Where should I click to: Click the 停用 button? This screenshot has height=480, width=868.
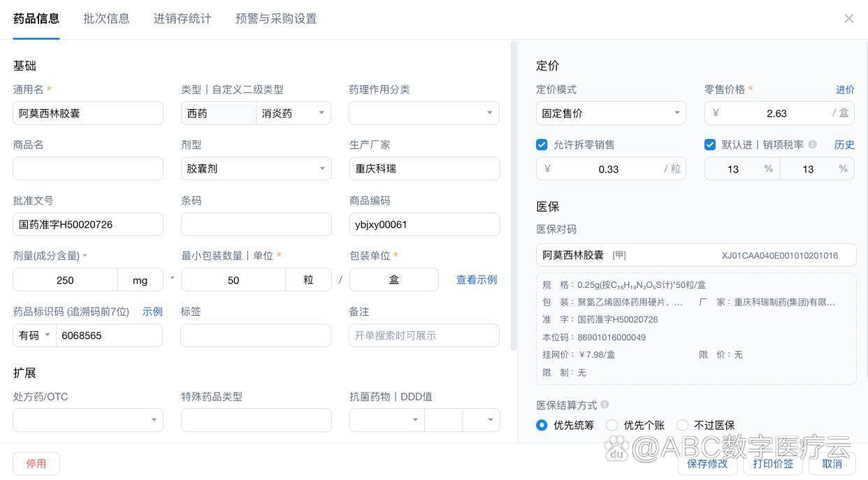[x=36, y=463]
